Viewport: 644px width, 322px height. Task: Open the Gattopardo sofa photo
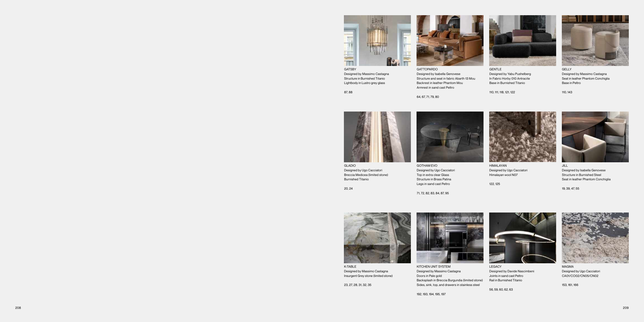click(450, 40)
